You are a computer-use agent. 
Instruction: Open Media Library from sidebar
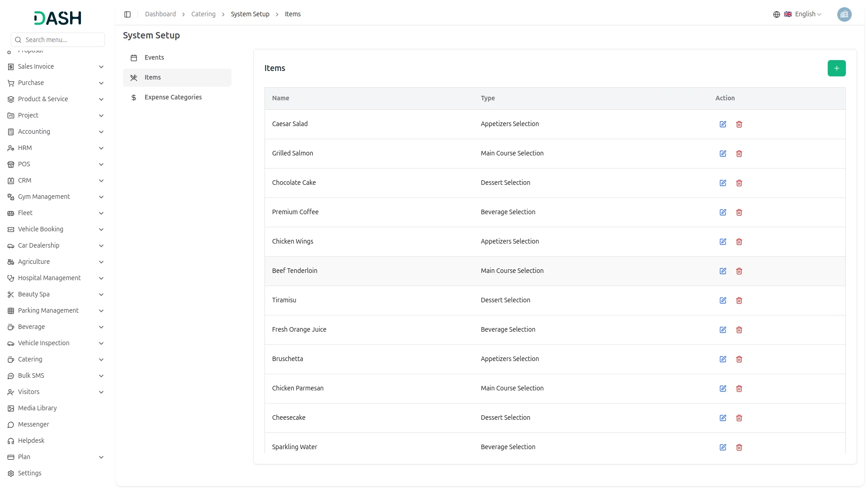point(37,408)
